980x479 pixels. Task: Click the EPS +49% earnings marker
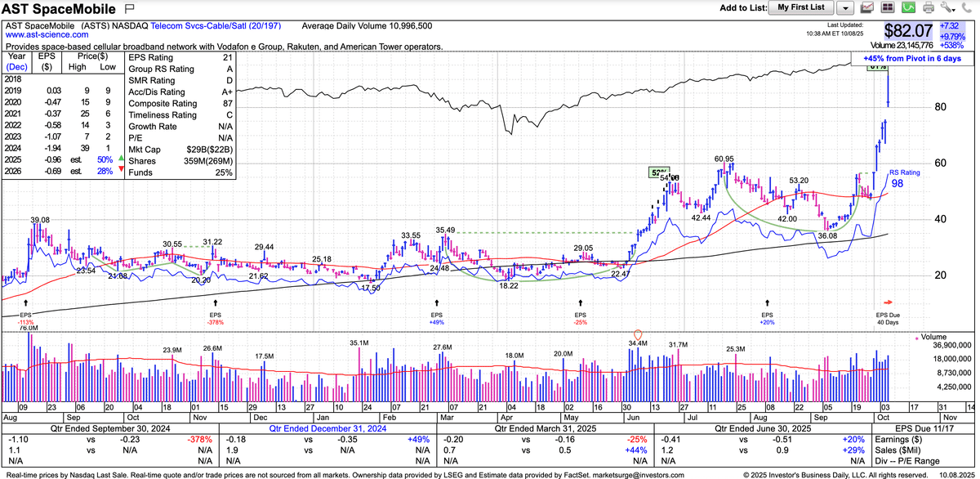tap(438, 319)
